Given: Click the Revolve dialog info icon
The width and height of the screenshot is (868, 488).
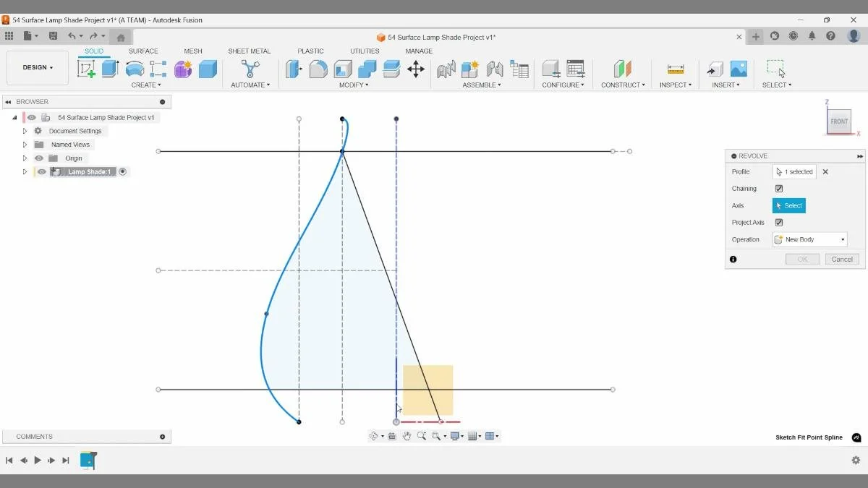Looking at the screenshot, I should pyautogui.click(x=733, y=260).
